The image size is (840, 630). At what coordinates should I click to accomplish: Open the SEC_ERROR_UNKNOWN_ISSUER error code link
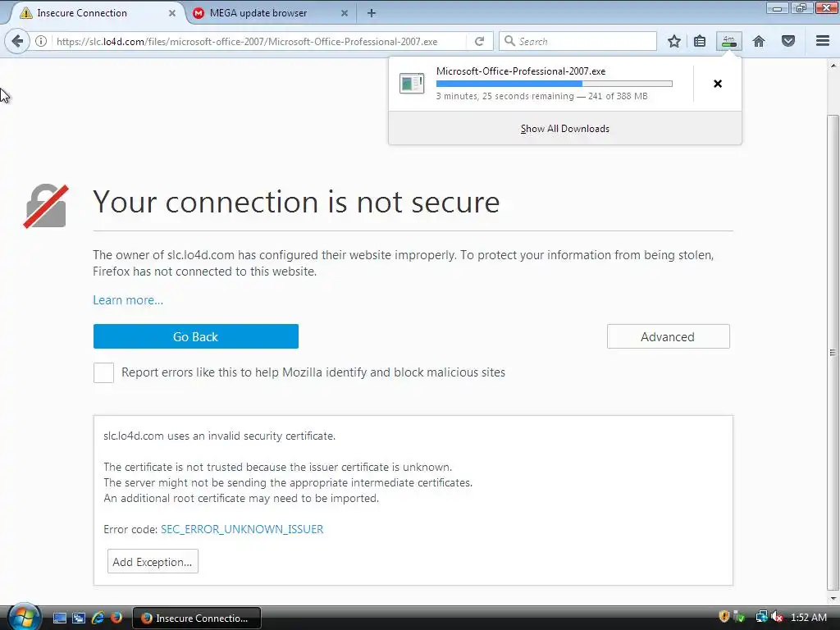click(242, 529)
